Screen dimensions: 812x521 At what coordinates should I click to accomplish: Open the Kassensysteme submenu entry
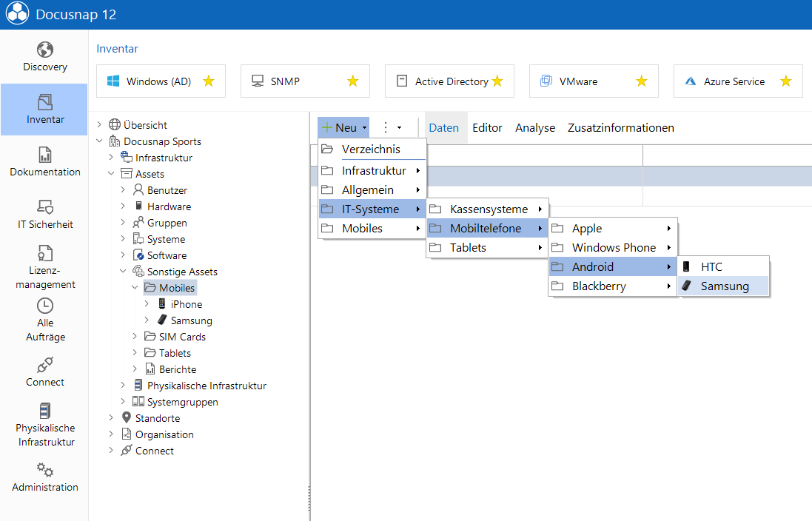[x=487, y=209]
